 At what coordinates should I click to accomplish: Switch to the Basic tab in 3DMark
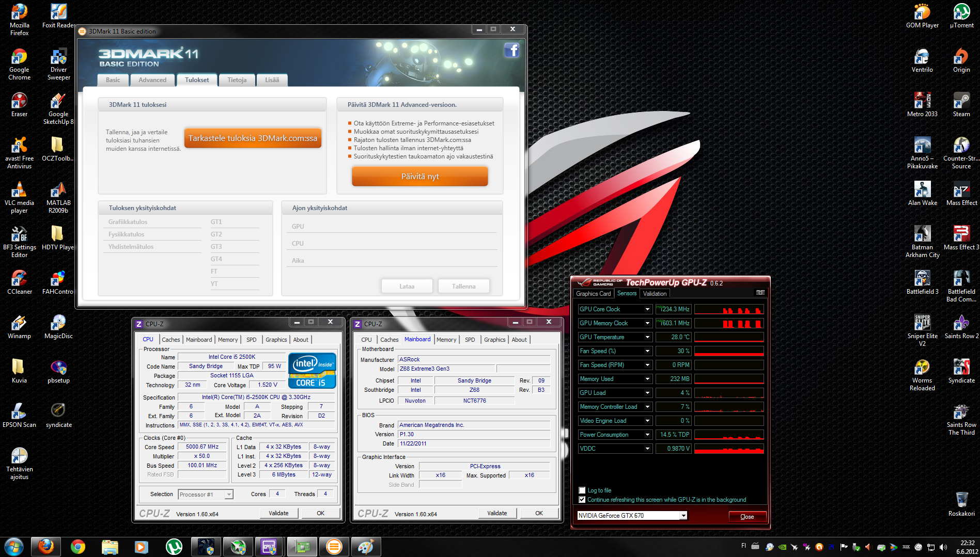[x=113, y=80]
